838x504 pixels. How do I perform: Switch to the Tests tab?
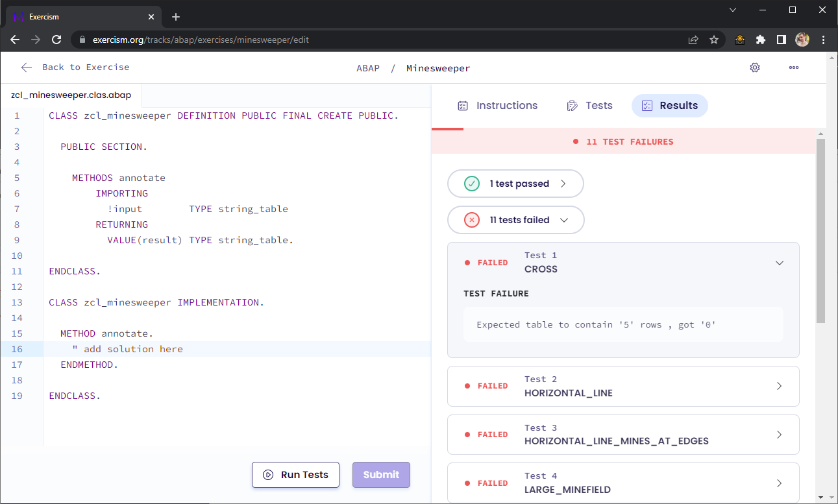[x=589, y=106]
